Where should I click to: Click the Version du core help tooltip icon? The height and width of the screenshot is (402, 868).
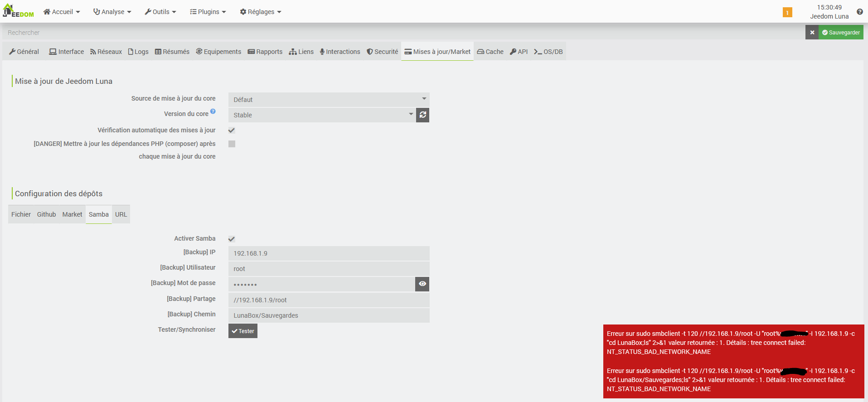click(x=213, y=111)
